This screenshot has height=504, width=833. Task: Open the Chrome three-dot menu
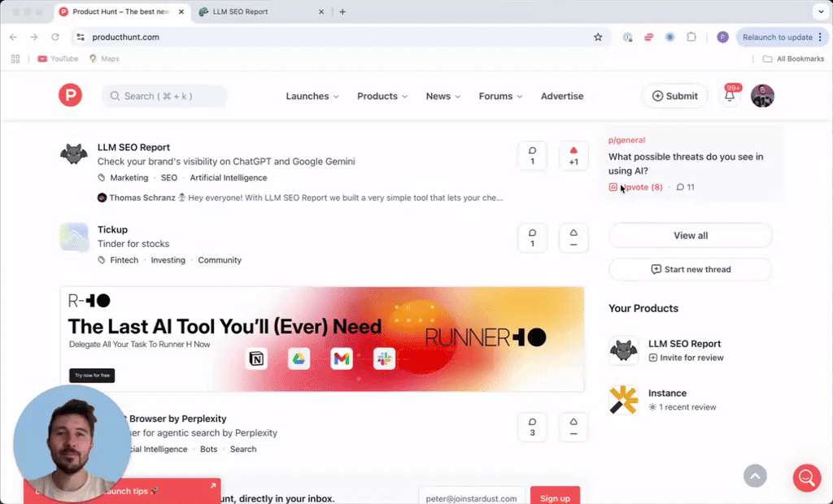820,37
